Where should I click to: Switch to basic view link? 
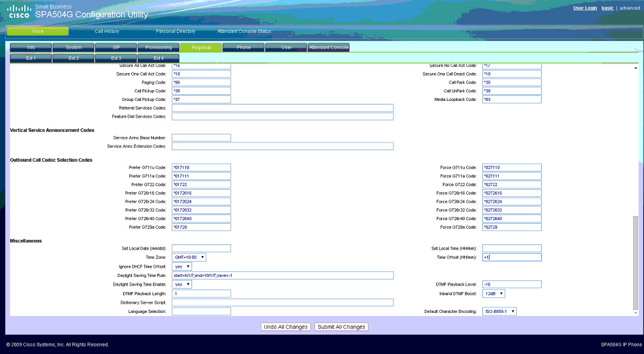(608, 8)
